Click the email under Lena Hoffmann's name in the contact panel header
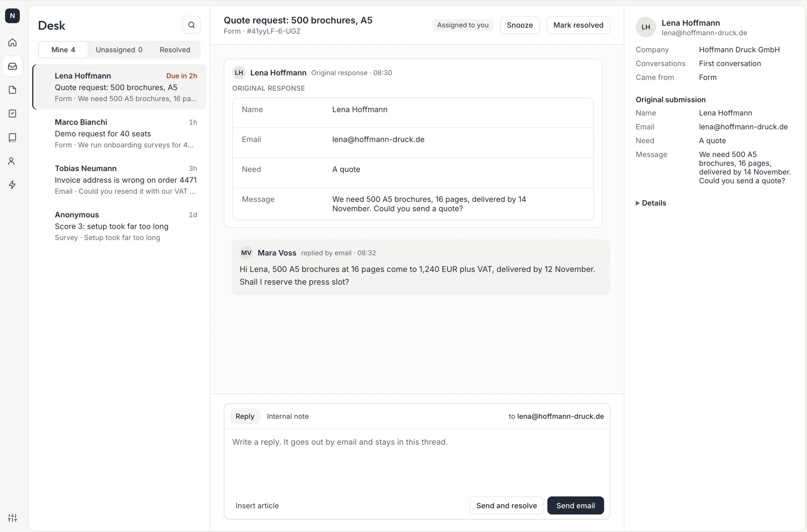807x532 pixels. [704, 33]
